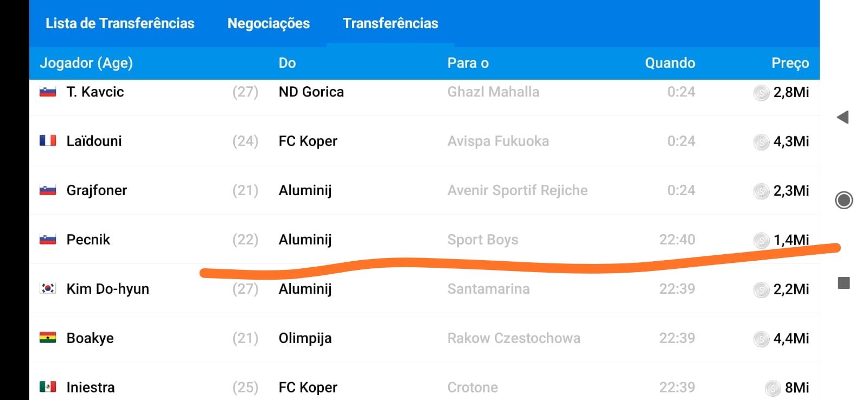
Task: Click the Jogador (Age) column header
Action: pos(86,63)
